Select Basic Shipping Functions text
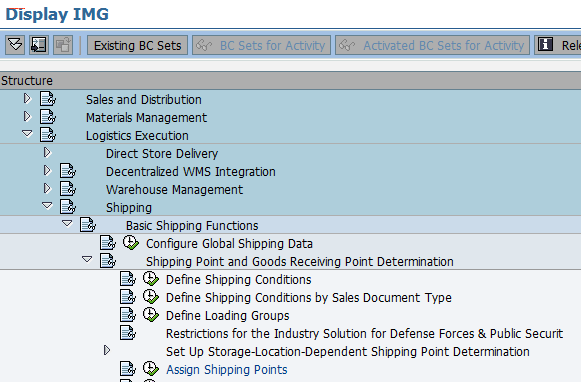The image size is (581, 382). pyautogui.click(x=192, y=226)
